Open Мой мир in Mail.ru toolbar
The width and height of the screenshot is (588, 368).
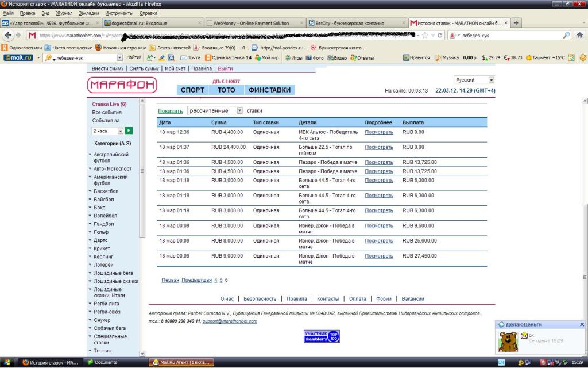266,58
